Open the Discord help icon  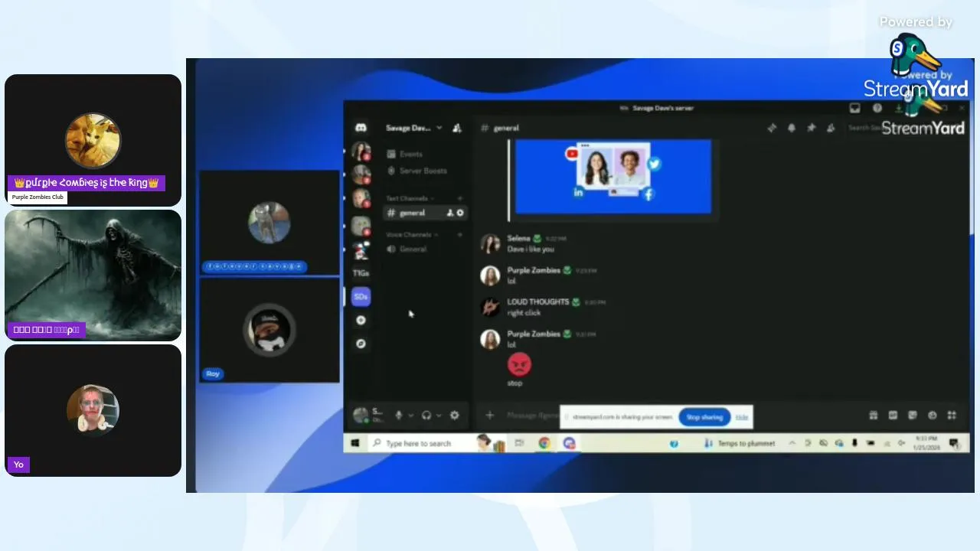pyautogui.click(x=877, y=109)
